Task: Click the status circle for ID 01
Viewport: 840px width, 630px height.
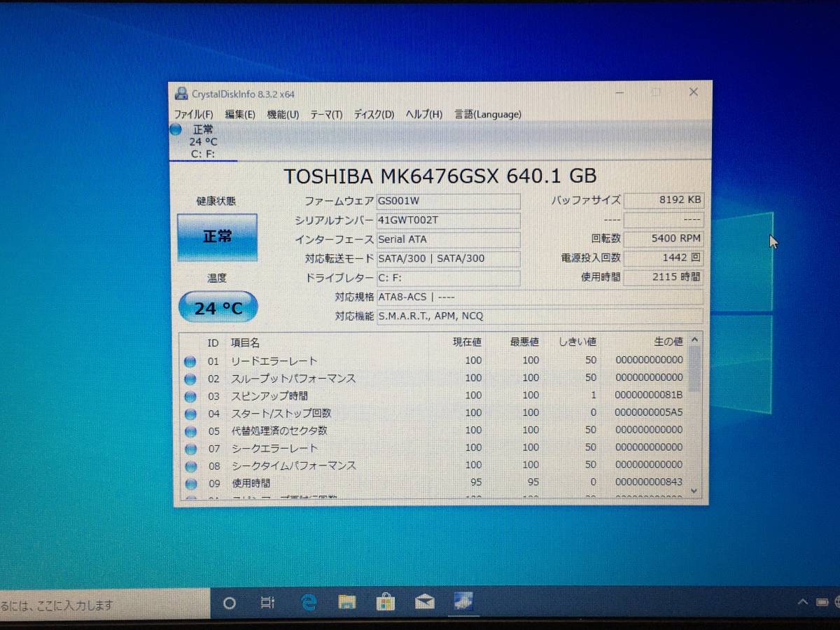Action: [190, 362]
